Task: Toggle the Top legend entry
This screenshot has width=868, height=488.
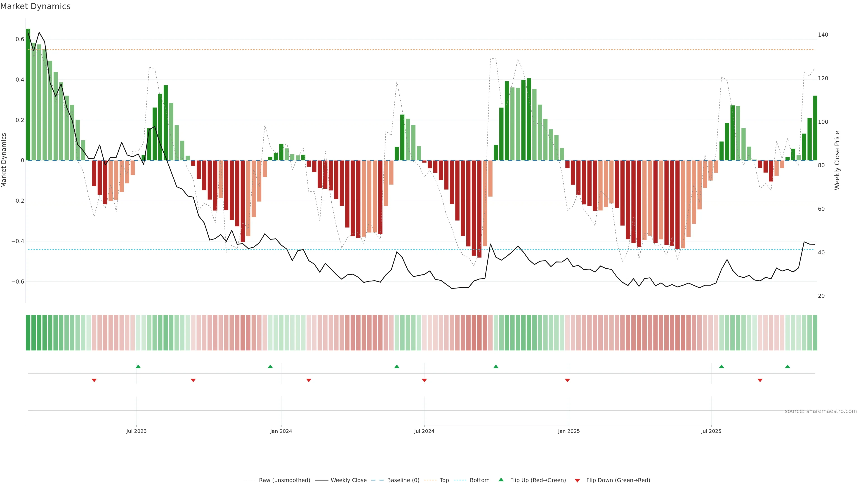Action: (444, 480)
